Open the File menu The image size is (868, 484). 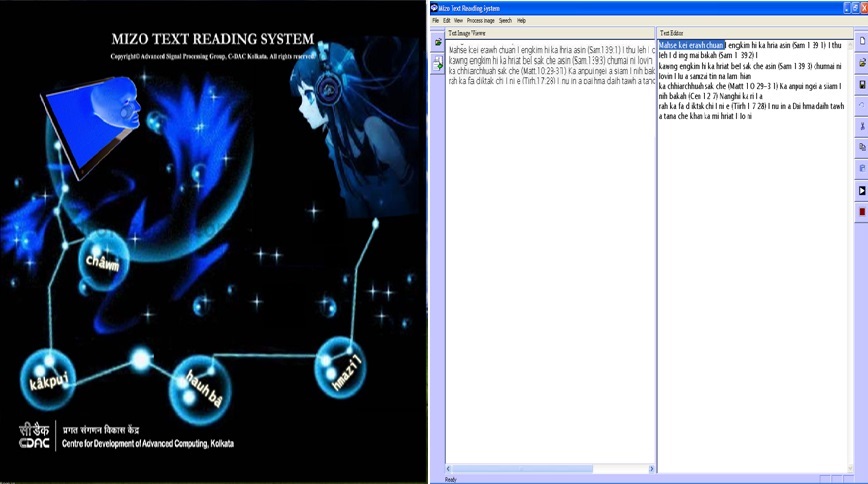pos(435,20)
